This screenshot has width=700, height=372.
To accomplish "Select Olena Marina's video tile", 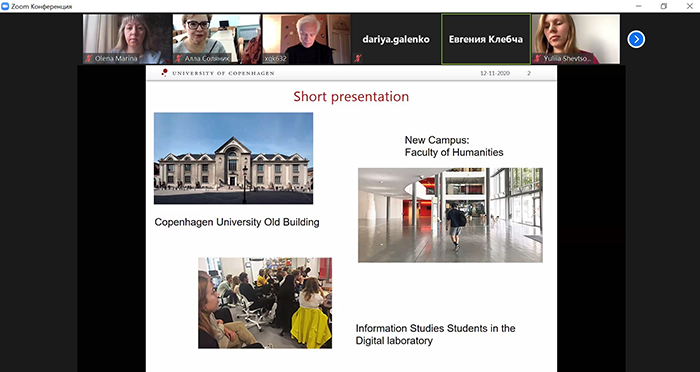I will click(x=127, y=39).
